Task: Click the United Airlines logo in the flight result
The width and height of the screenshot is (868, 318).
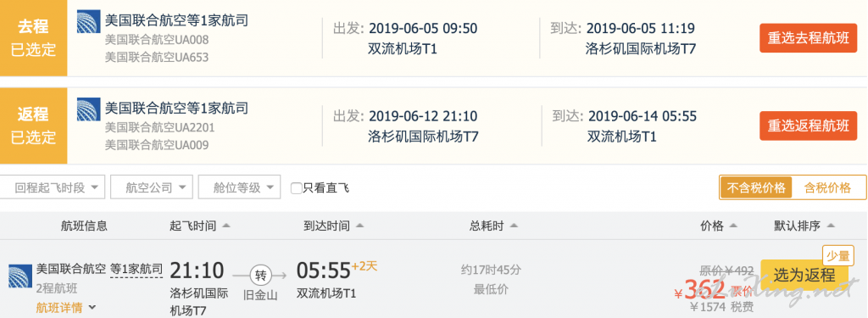Action: coord(19,276)
